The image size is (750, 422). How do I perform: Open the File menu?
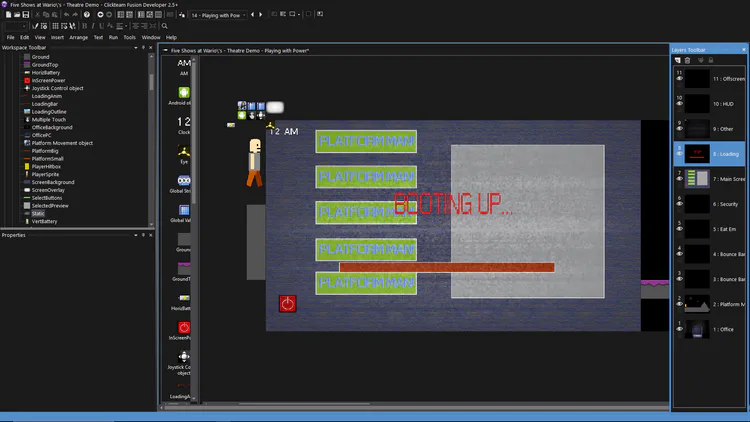click(x=11, y=37)
